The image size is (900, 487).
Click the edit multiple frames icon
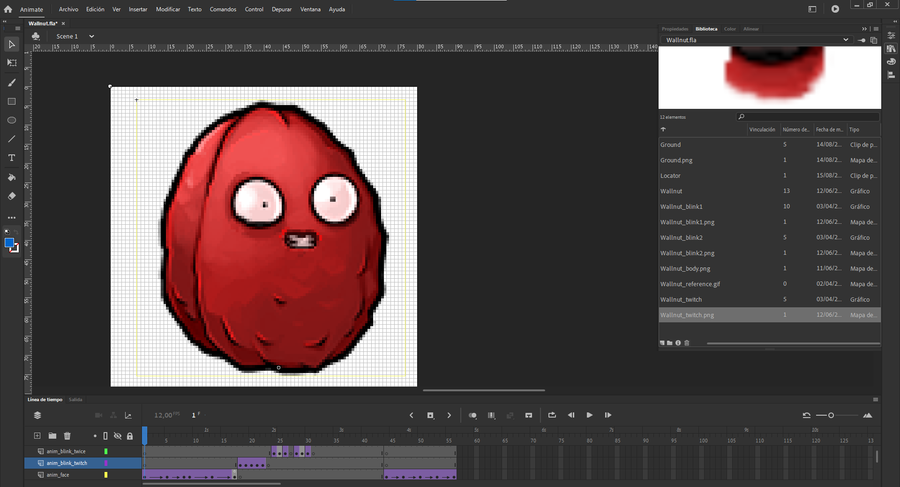click(491, 415)
